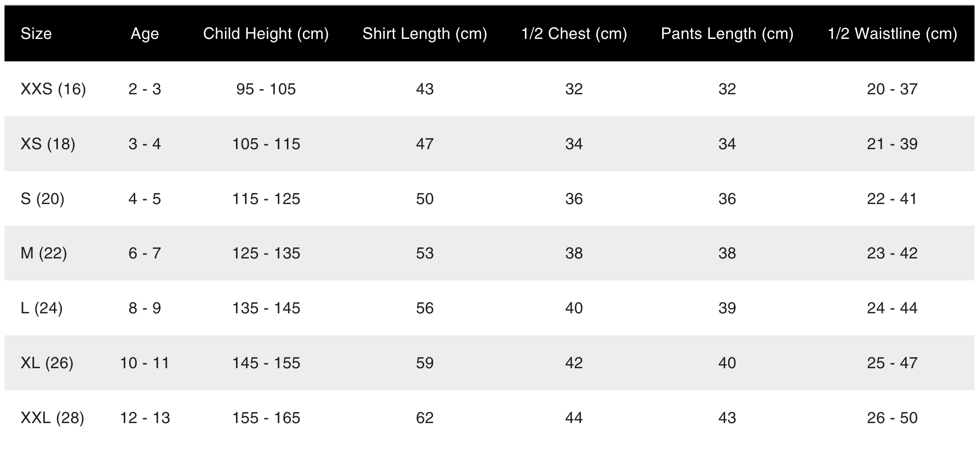This screenshot has height=467, width=980.
Task: Select the 1/2 Waistline (cm) header
Action: [x=892, y=33]
